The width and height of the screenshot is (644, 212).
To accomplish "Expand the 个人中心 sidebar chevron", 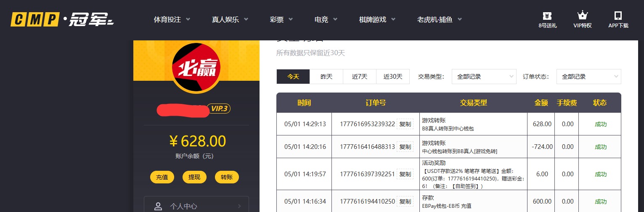I will click(x=239, y=206).
